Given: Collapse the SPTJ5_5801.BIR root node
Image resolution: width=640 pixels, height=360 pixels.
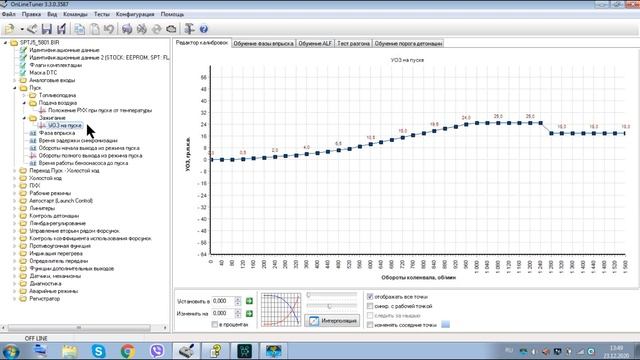Looking at the screenshot, I should pyautogui.click(x=6, y=42).
